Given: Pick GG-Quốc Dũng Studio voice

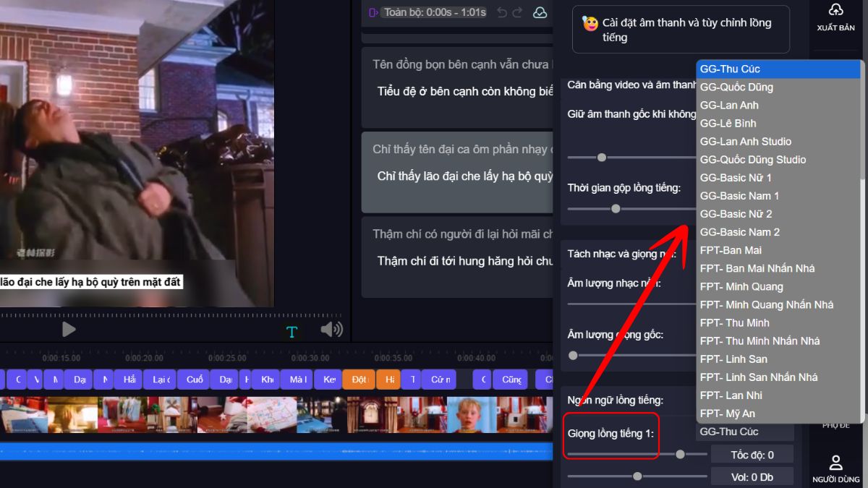Looking at the screenshot, I should (x=778, y=160).
